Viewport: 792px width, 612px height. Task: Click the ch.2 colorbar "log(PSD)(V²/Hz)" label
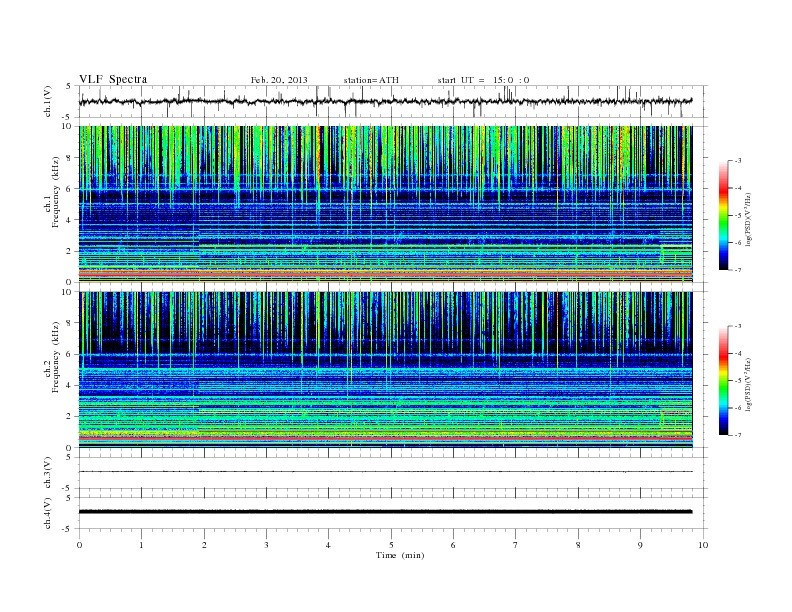point(748,384)
